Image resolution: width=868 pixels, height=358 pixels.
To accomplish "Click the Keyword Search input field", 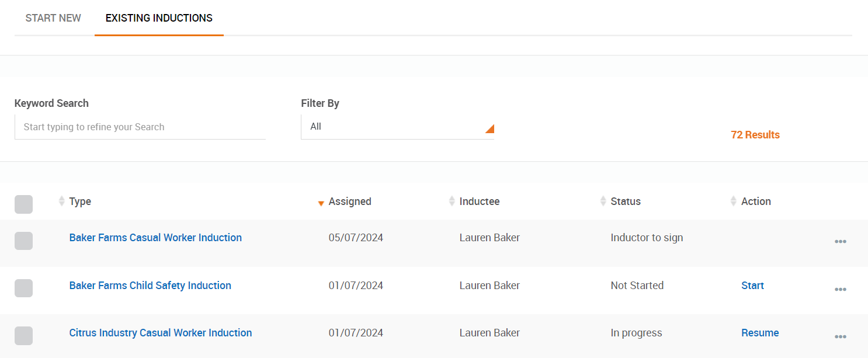I will click(140, 127).
